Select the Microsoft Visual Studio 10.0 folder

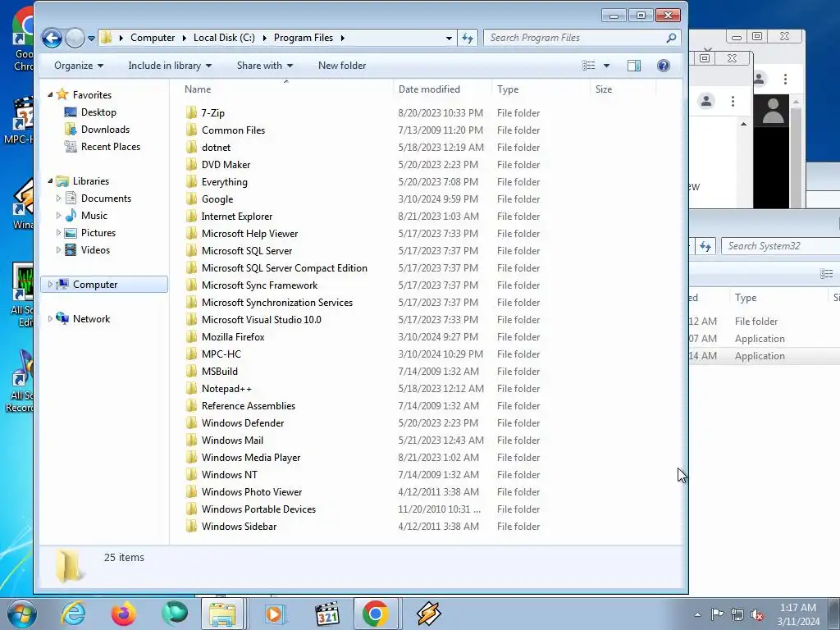262,320
